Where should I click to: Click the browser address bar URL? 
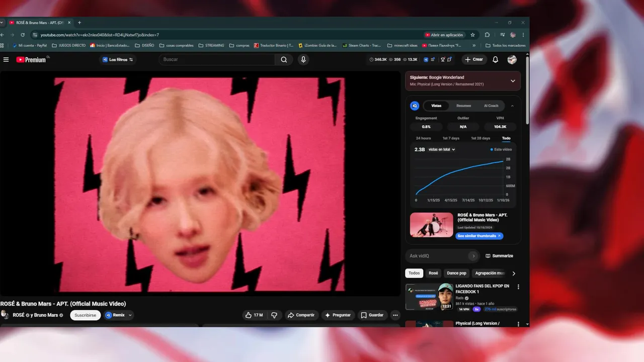(x=100, y=35)
